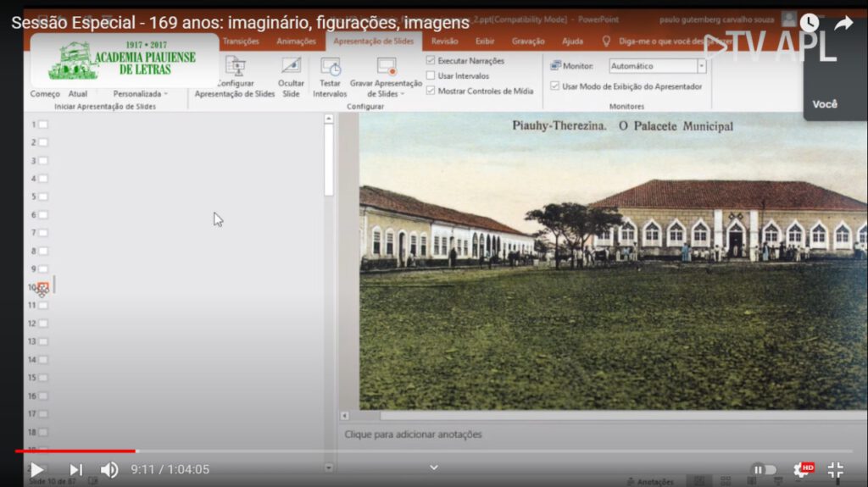
Task: Click the video title link
Action: click(x=240, y=23)
